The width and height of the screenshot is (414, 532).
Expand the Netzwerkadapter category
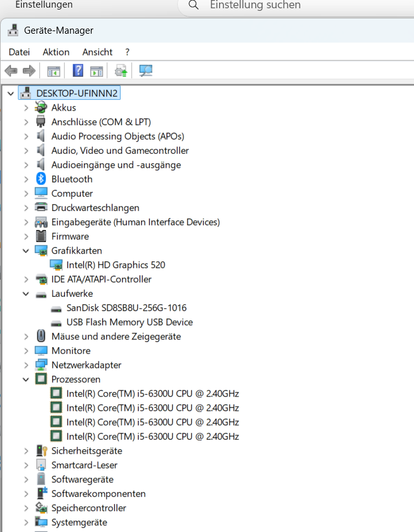[x=26, y=365]
